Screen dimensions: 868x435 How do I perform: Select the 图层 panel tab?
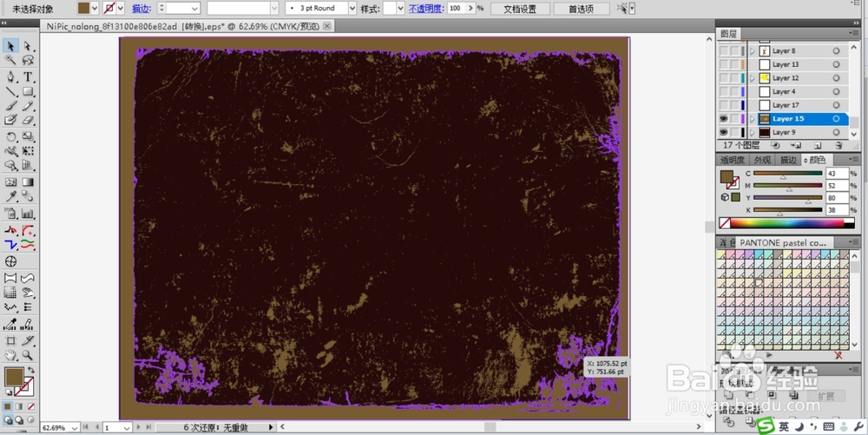coord(728,34)
